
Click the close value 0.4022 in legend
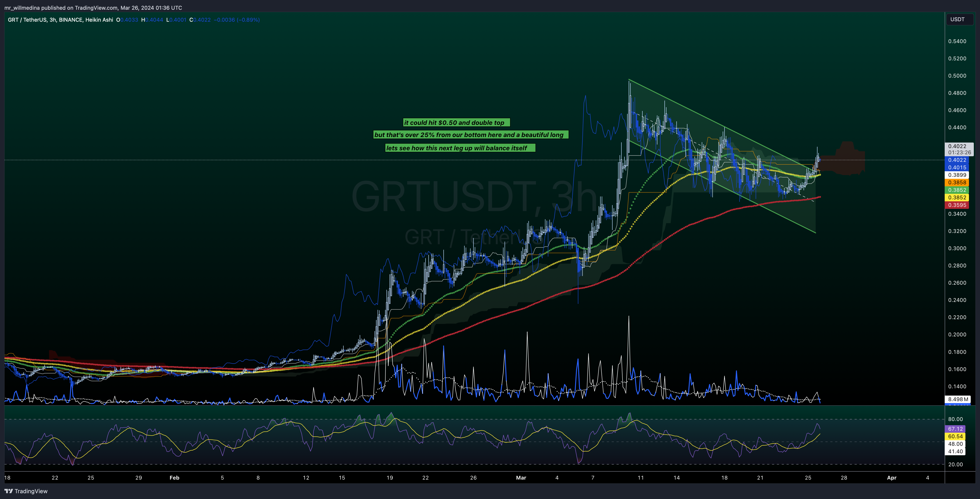(202, 20)
